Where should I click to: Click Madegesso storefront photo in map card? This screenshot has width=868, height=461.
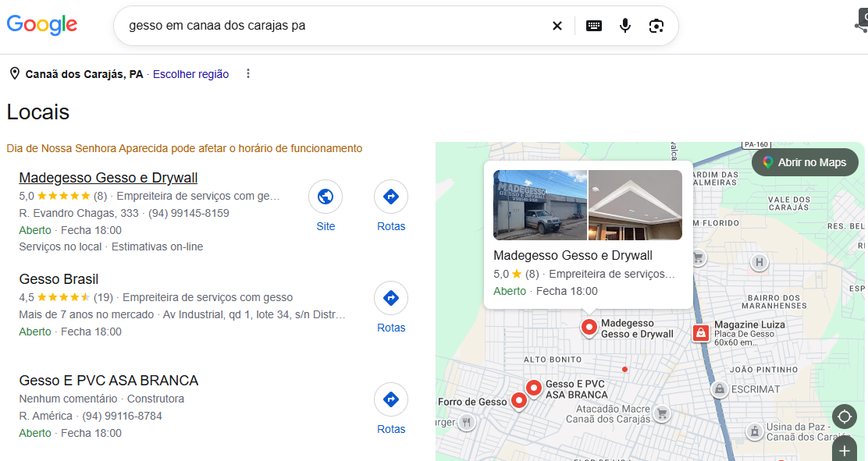[x=539, y=205]
